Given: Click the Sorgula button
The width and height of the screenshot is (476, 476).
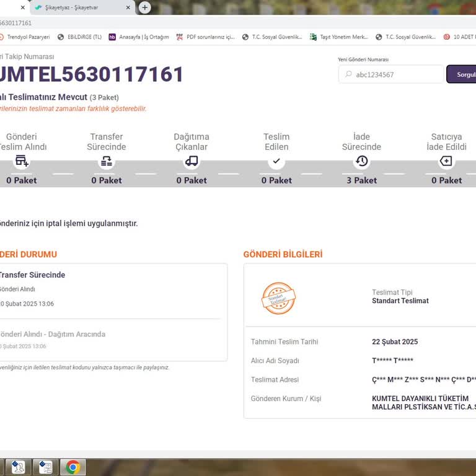Looking at the screenshot, I should click(462, 74).
